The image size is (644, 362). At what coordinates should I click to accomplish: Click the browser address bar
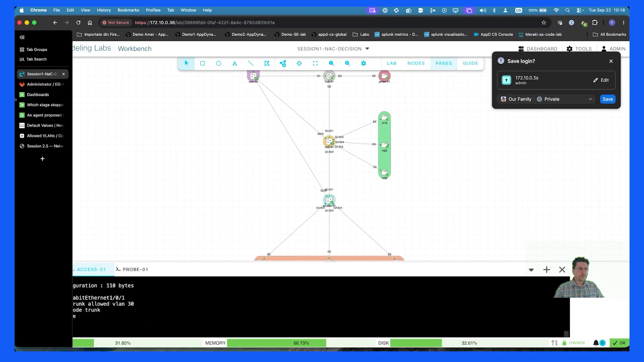coord(319,22)
